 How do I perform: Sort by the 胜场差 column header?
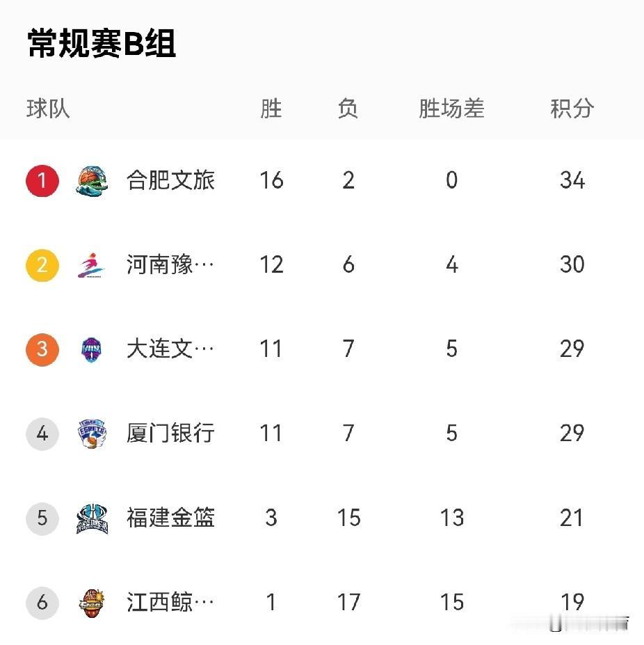[x=451, y=109]
